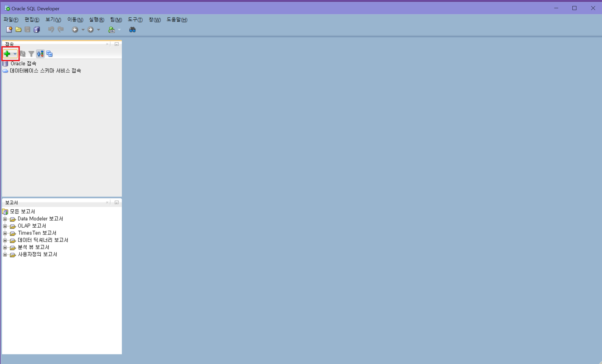The width and height of the screenshot is (602, 364).
Task: Toggle the schema browser icon in Connections
Action: (40, 54)
